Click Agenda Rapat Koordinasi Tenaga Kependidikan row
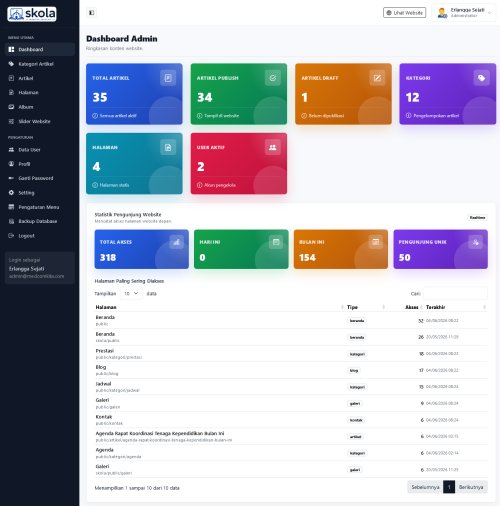 (291, 436)
